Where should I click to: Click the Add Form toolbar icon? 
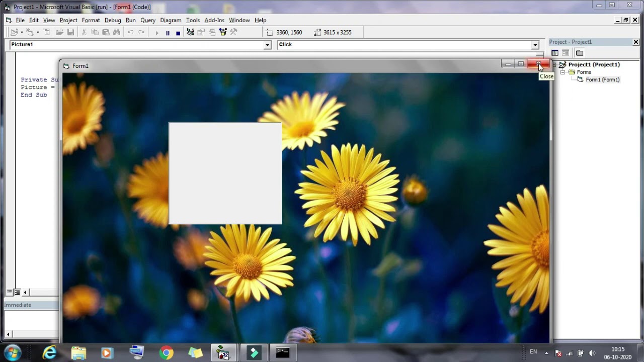coord(30,32)
